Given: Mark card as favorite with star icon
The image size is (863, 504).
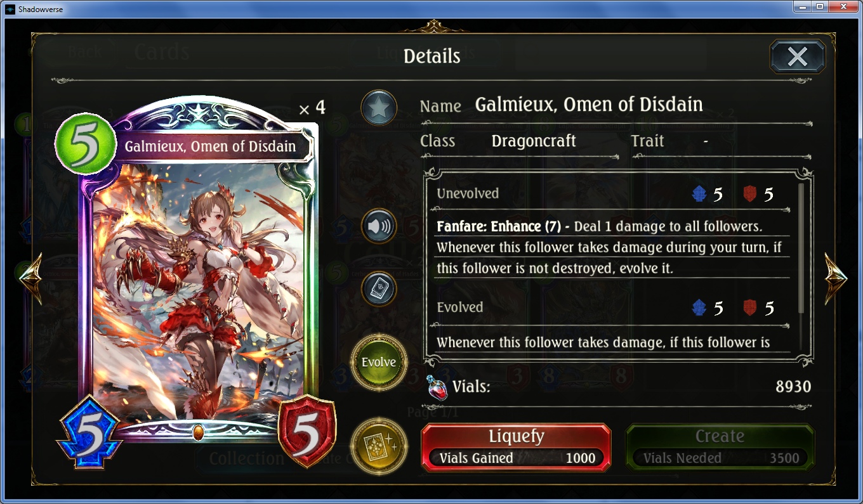Looking at the screenshot, I should coord(379,107).
